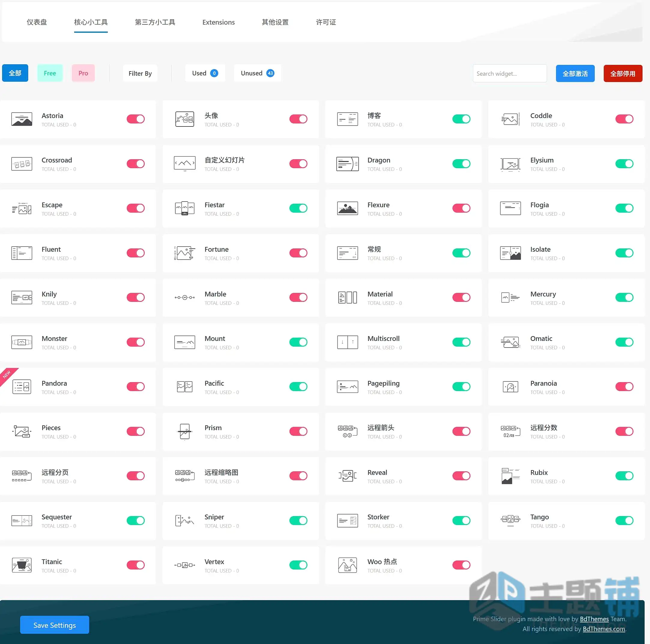Turn off the Pagepiling toggle
This screenshot has width=650, height=644.
coord(461,387)
